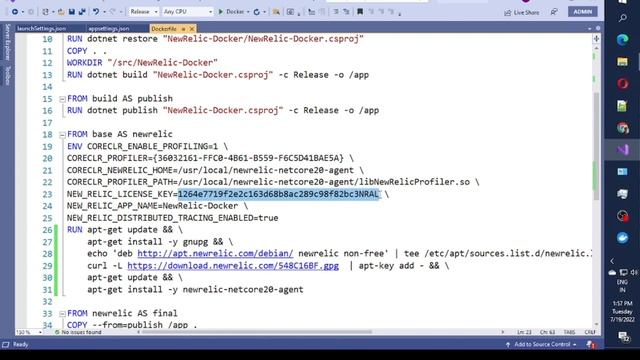Open Windows search from the taskbar

click(x=623, y=18)
